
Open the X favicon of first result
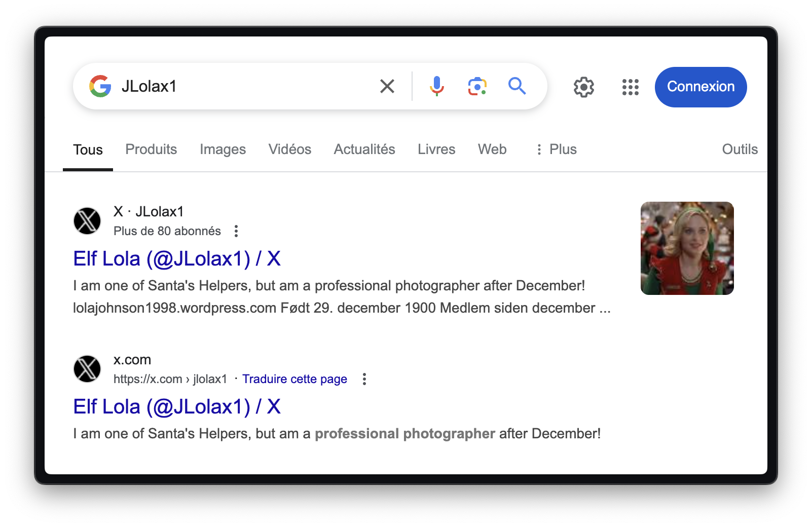[87, 221]
